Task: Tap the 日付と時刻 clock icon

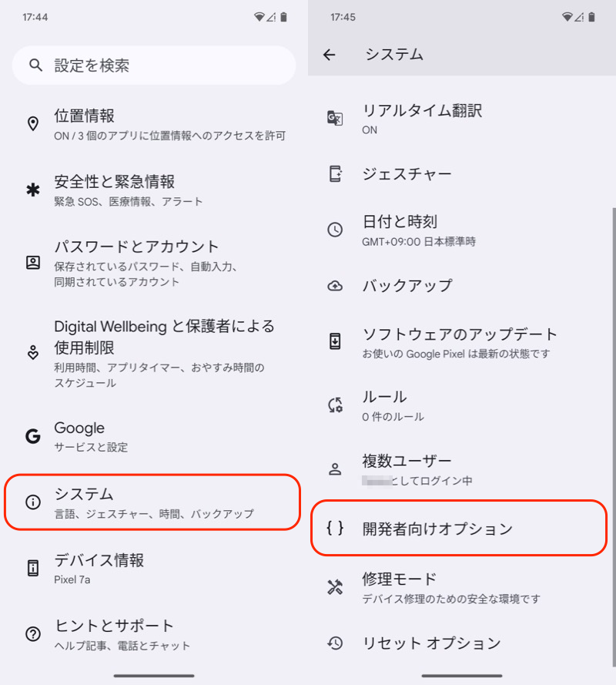Action: click(x=335, y=230)
